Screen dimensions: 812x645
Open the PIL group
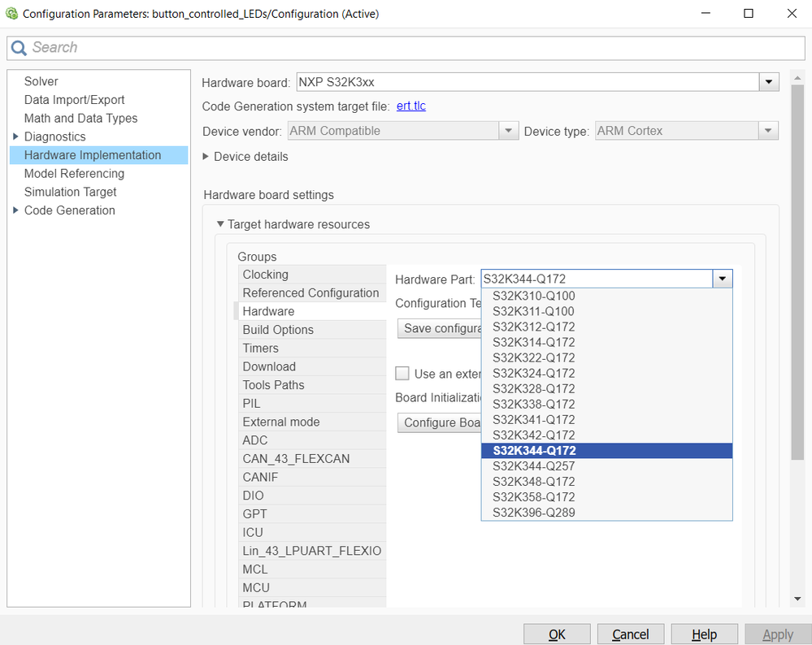coord(312,403)
